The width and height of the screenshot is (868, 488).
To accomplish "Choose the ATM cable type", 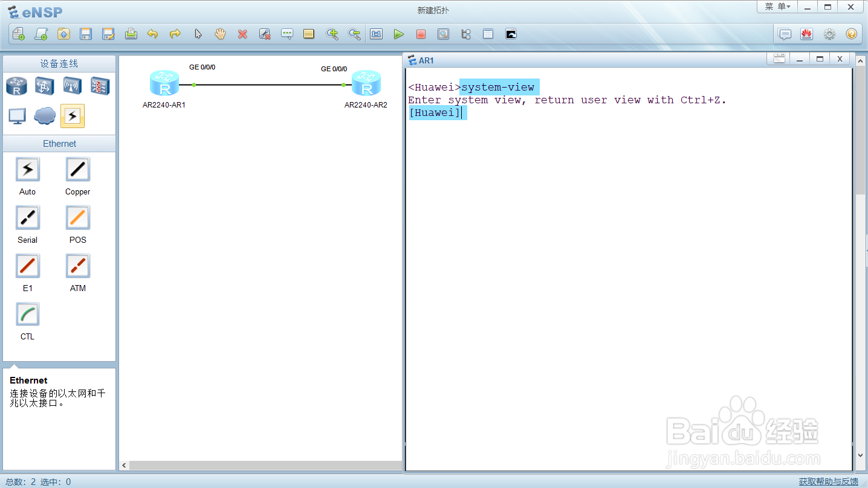I will pos(77,266).
